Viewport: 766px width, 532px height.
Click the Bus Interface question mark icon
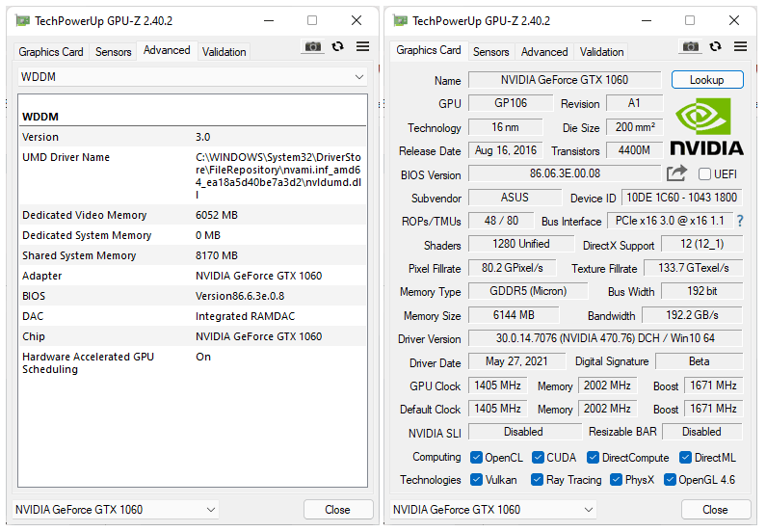coord(740,221)
